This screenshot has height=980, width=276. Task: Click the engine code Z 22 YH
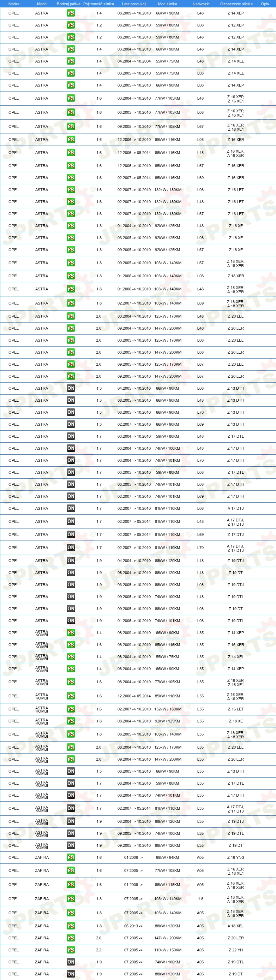tap(236, 950)
